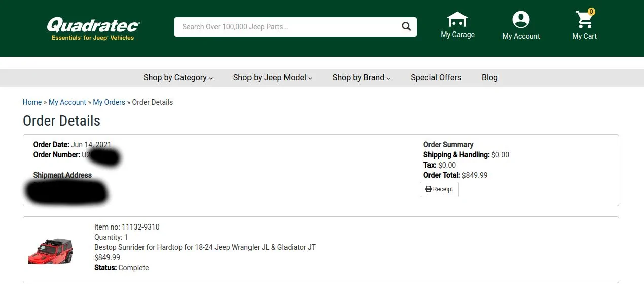Image resolution: width=644 pixels, height=290 pixels.
Task: Click the Order Details heading
Action: pos(61,121)
